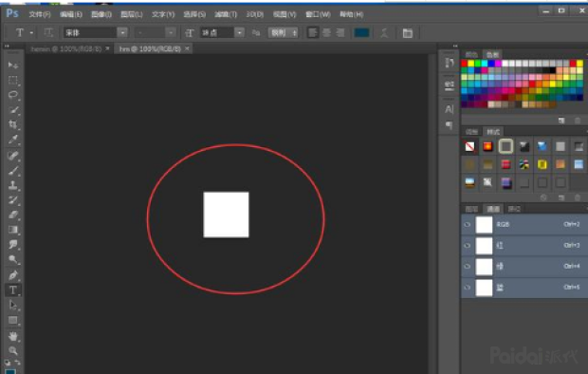Toggle visibility of the Green channel
Image resolution: width=588 pixels, height=374 pixels.
tap(468, 266)
